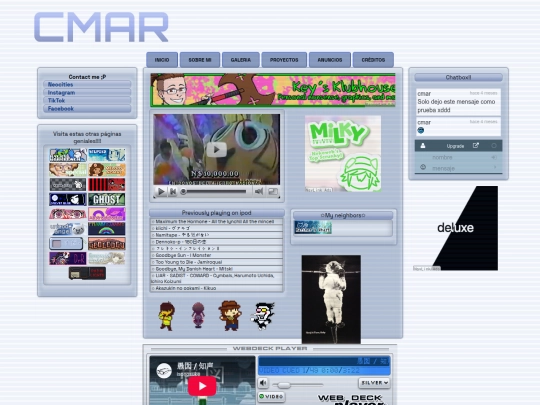This screenshot has height=405, width=540.
Task: Click the orange-brown patterned site button
Action: (x=107, y=243)
